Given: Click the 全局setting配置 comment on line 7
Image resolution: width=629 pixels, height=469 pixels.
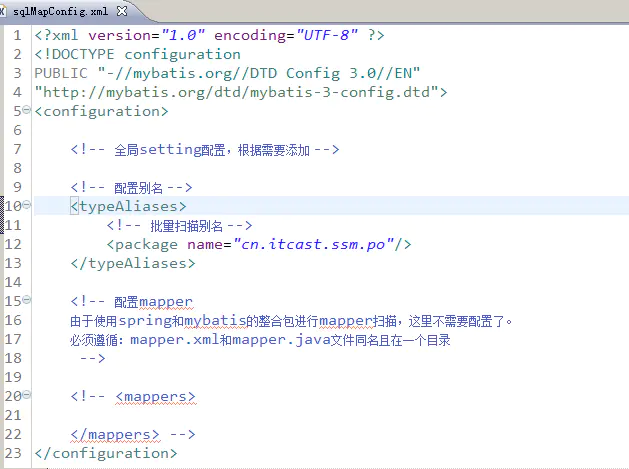Looking at the screenshot, I should (205, 150).
